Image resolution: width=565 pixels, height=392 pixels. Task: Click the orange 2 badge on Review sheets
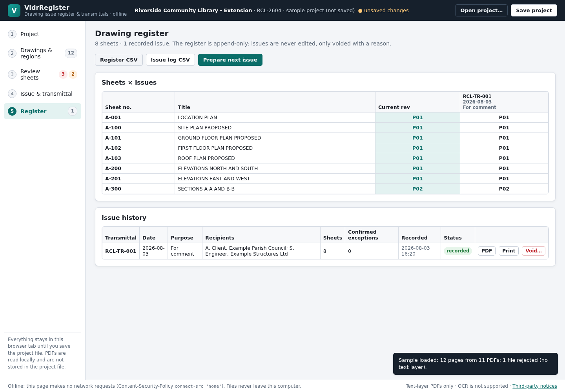[x=73, y=74]
